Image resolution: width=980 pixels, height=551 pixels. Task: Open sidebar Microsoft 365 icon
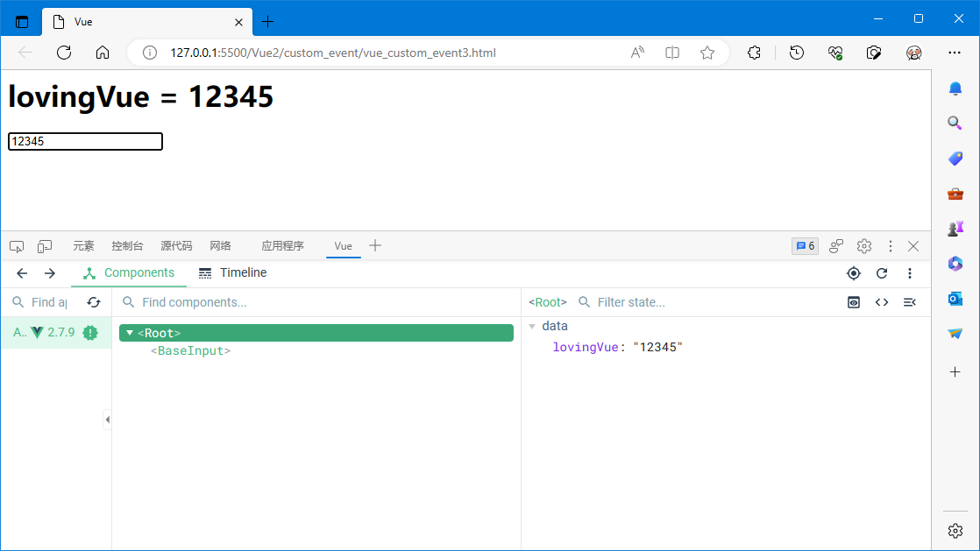(955, 264)
